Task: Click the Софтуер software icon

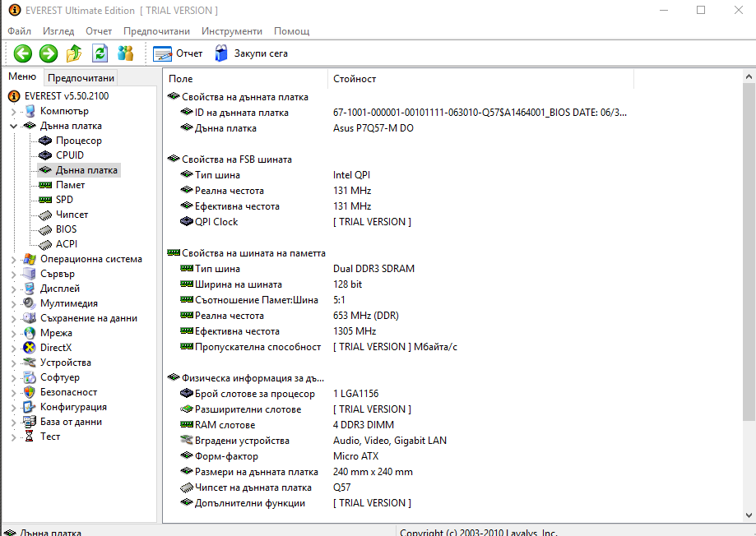Action: (30, 377)
